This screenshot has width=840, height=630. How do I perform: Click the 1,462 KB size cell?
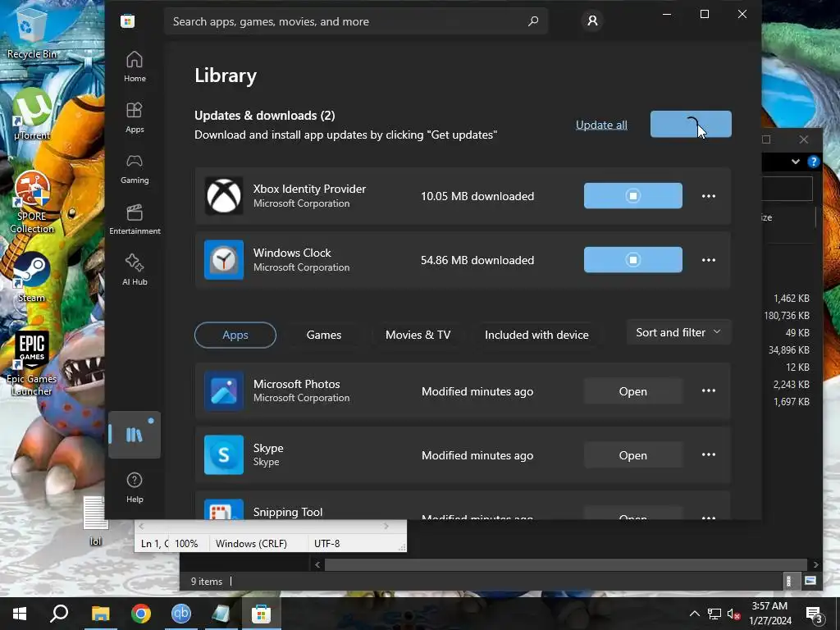792,299
